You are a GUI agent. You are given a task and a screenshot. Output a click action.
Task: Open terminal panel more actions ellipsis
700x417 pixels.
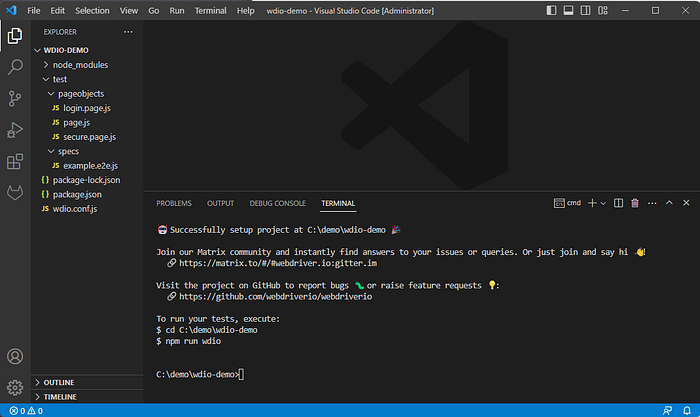652,203
